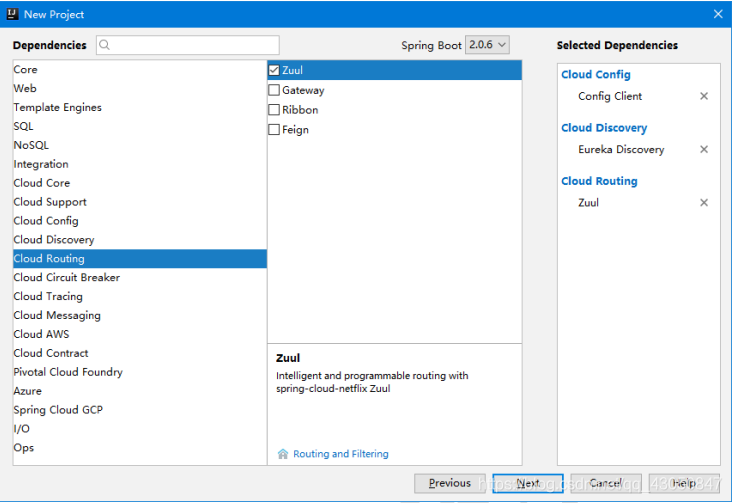Click the IntelliJ logo in title bar
732x503 pixels.
pos(13,14)
